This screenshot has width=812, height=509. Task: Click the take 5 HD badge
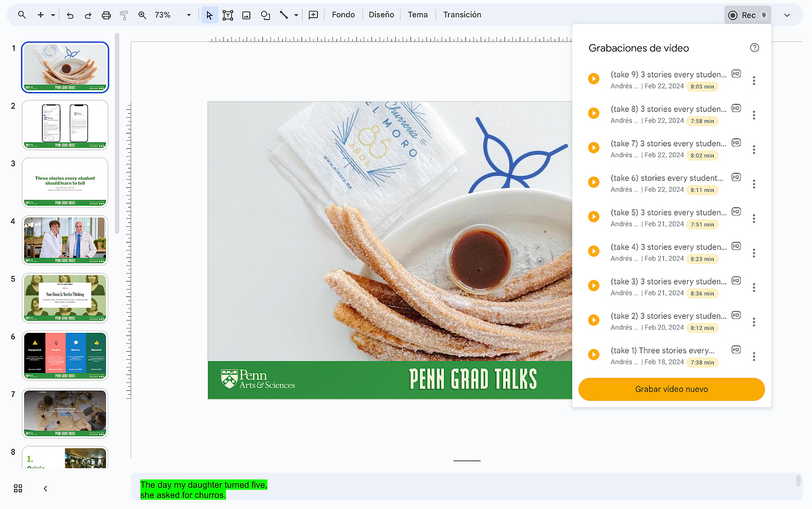tap(736, 211)
